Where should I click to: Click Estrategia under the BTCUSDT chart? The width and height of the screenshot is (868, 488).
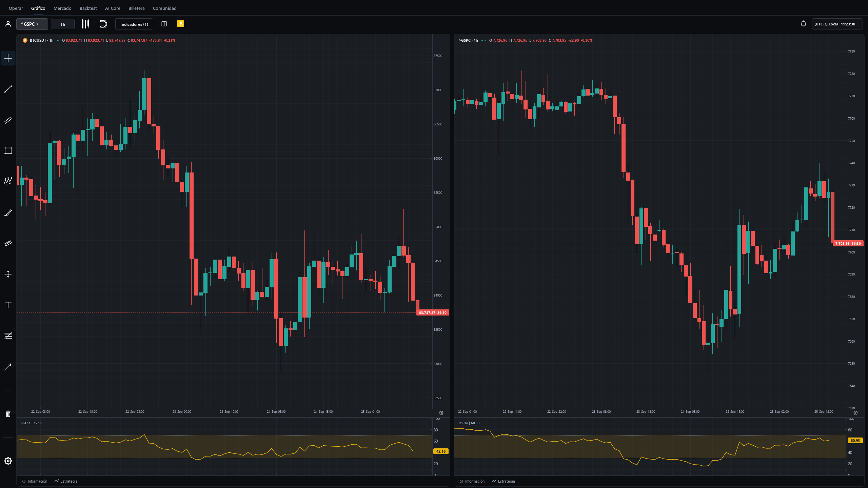66,481
